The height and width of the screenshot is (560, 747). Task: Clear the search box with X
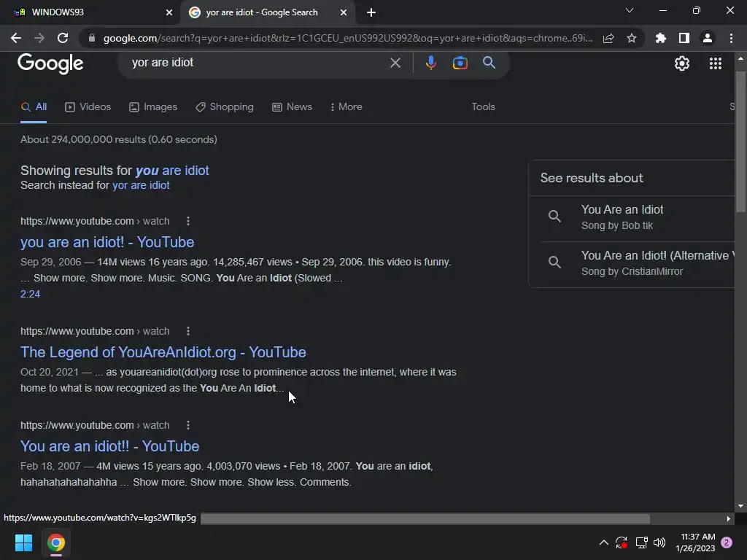(x=395, y=63)
